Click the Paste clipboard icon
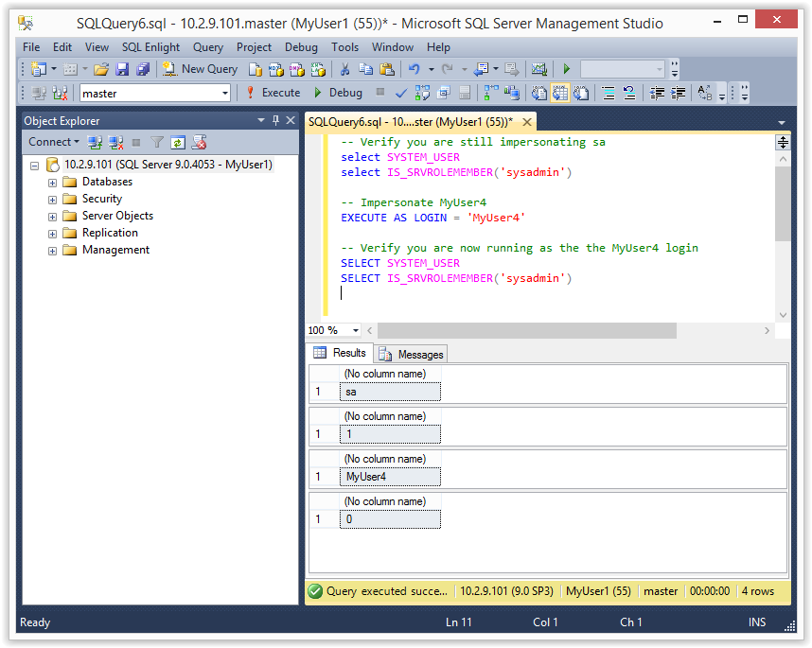This screenshot has height=648, width=812. tap(387, 69)
